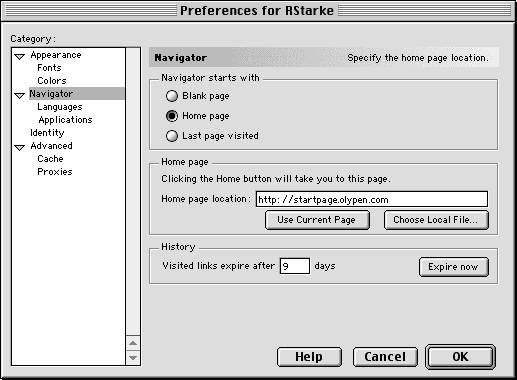Open the Fonts preferences

coord(49,68)
